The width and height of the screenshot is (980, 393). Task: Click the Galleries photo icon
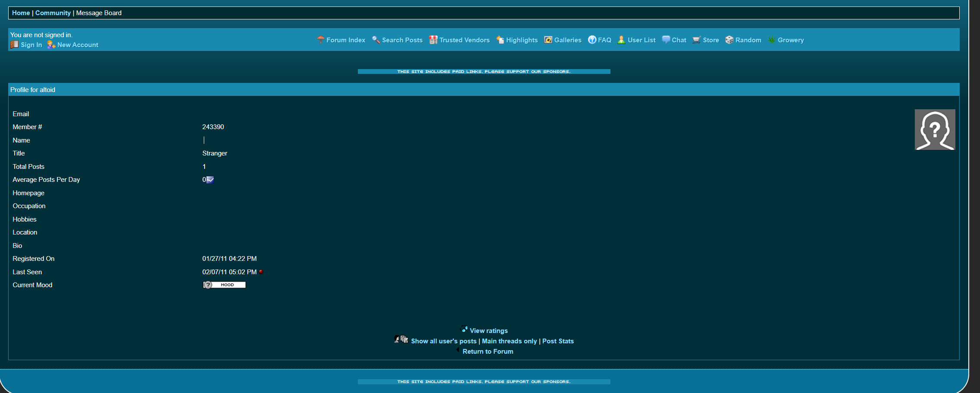click(x=548, y=40)
